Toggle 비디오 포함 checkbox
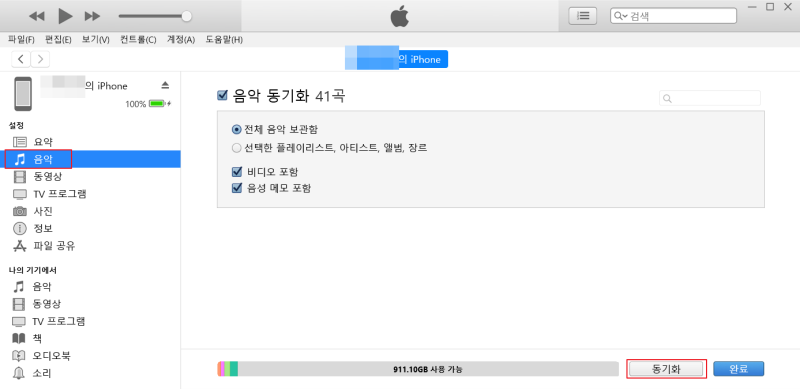Screen dimensions: 800x389 tap(236, 172)
